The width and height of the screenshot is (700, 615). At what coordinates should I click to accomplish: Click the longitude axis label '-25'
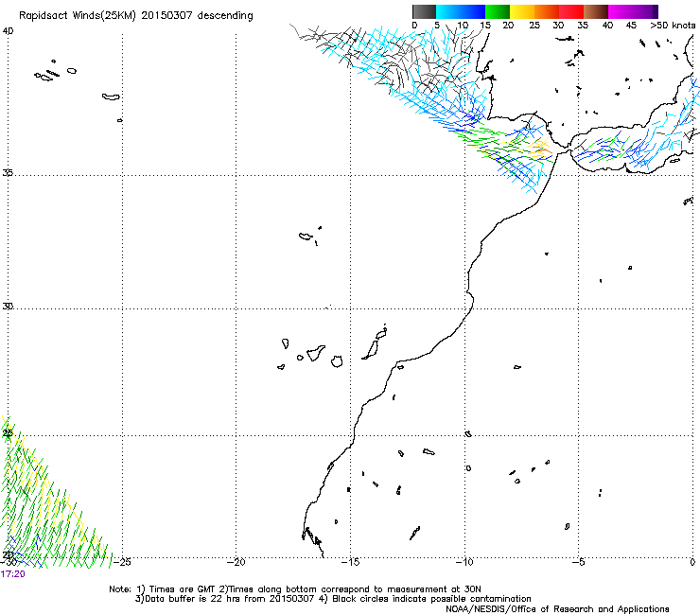click(121, 562)
